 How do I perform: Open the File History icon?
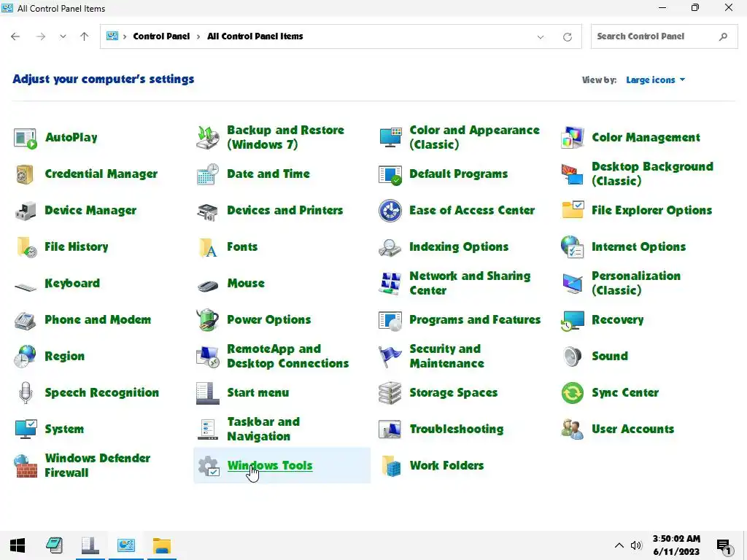[x=26, y=247]
